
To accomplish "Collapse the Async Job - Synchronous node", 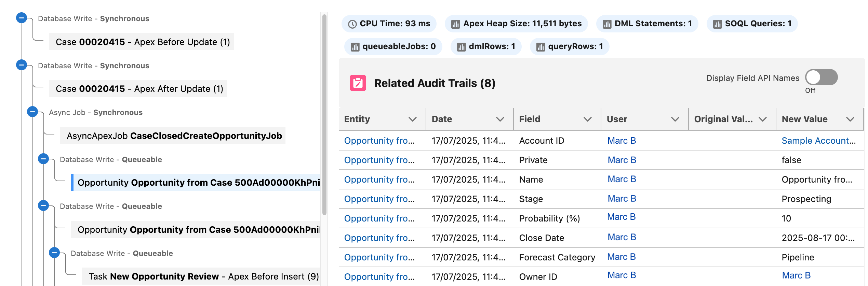I will point(32,112).
